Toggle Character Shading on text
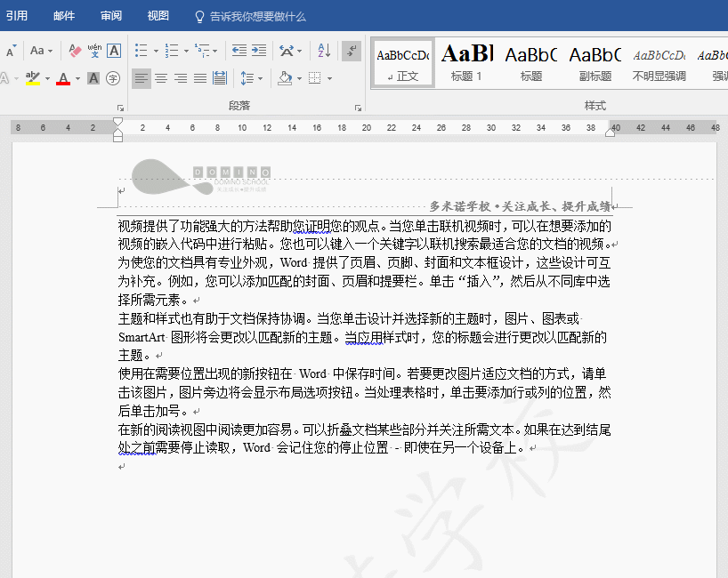 pos(94,78)
